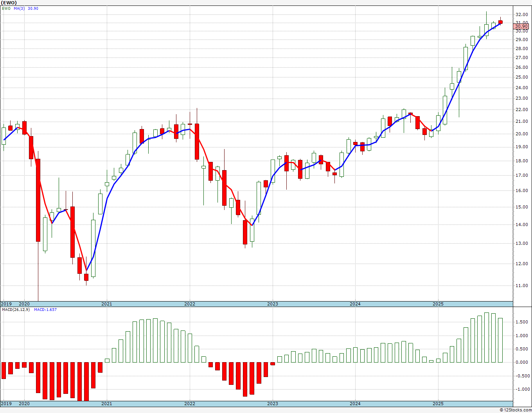
Task: Select the 11.00 price axis label
Action: tap(522, 286)
